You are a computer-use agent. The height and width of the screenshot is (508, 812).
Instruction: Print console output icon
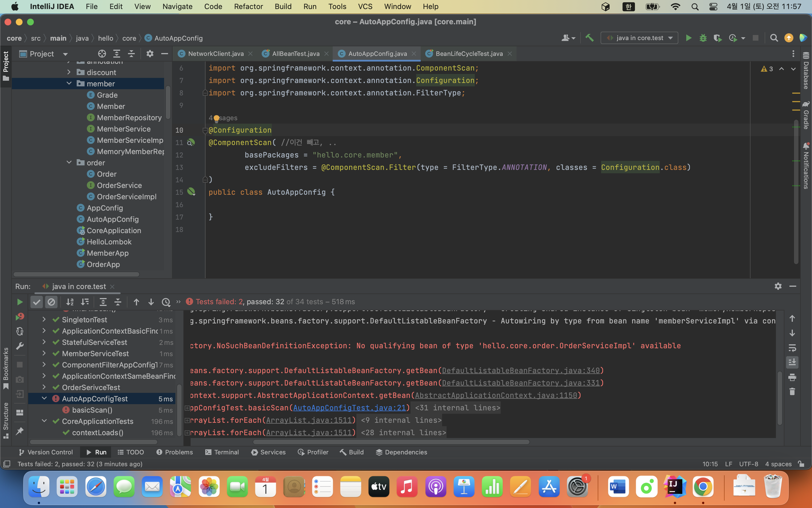tap(792, 377)
